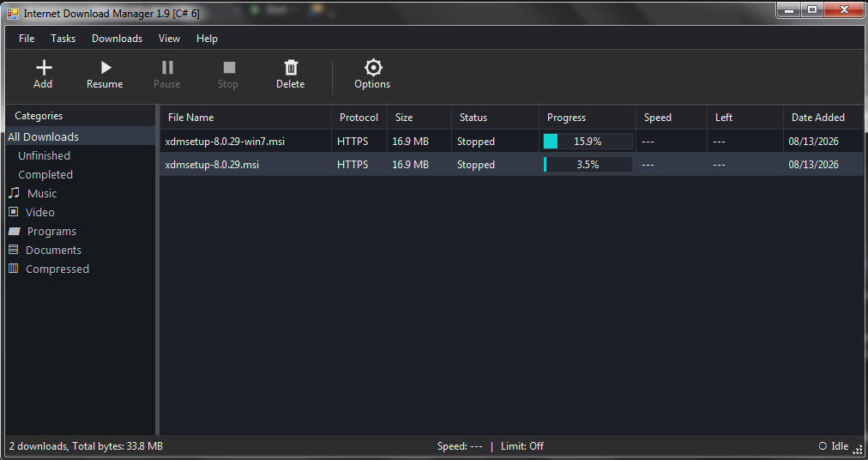868x460 pixels.
Task: Open the View menu
Action: coord(169,39)
